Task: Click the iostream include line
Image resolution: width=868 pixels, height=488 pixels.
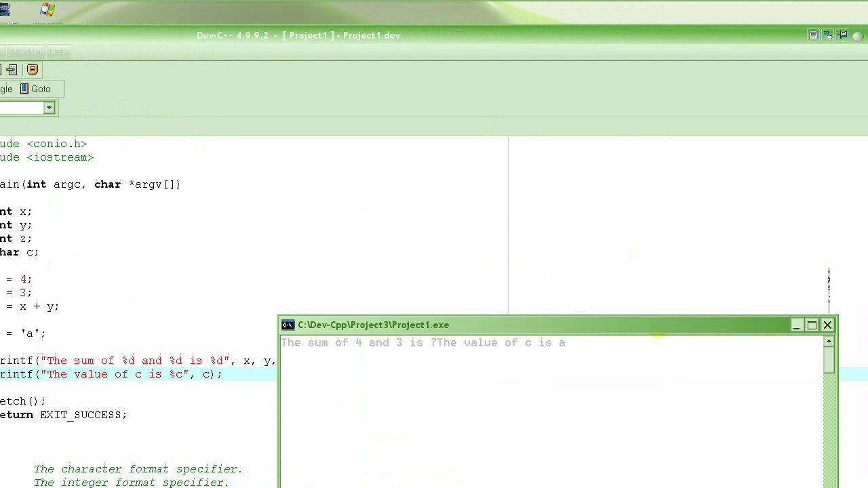Action: point(47,157)
